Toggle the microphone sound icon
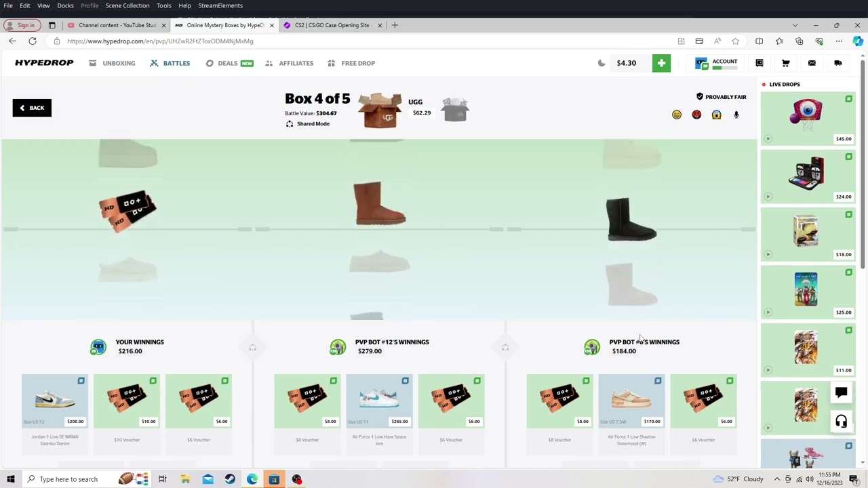The height and width of the screenshot is (488, 868). tap(736, 115)
